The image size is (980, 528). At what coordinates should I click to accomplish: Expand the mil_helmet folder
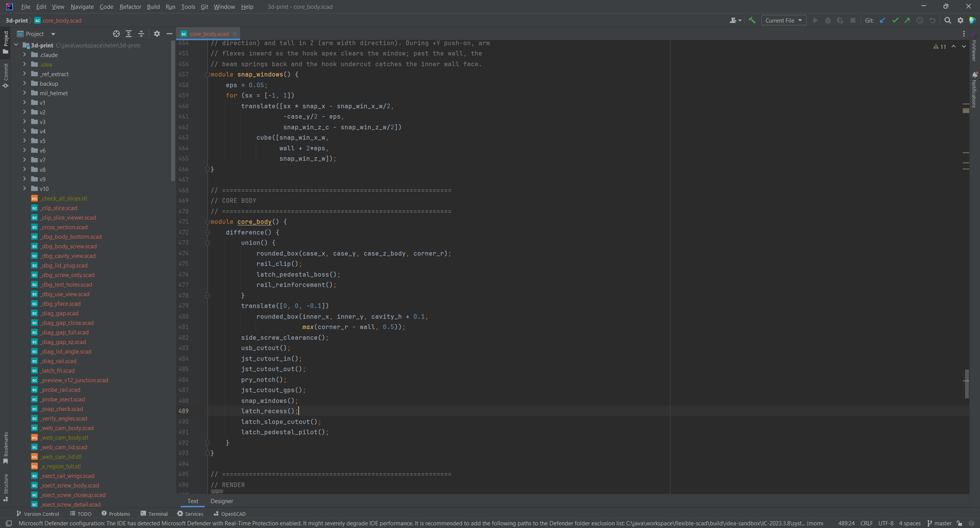tap(24, 93)
